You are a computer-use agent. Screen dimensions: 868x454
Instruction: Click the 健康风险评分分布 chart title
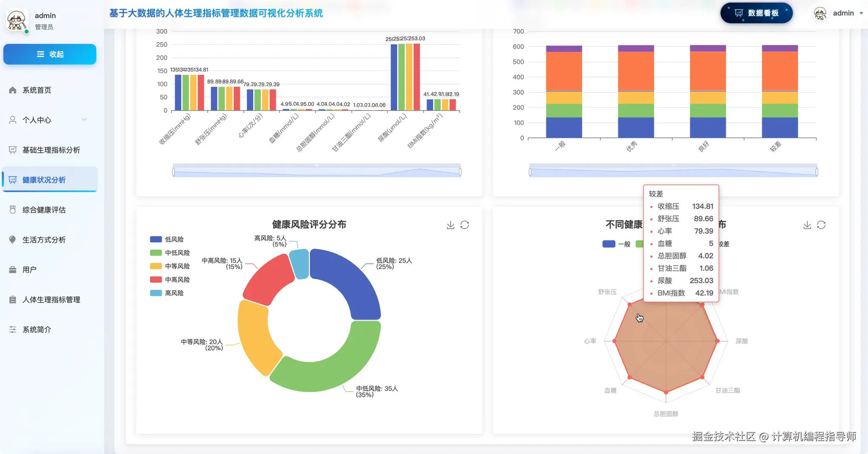[x=309, y=224]
